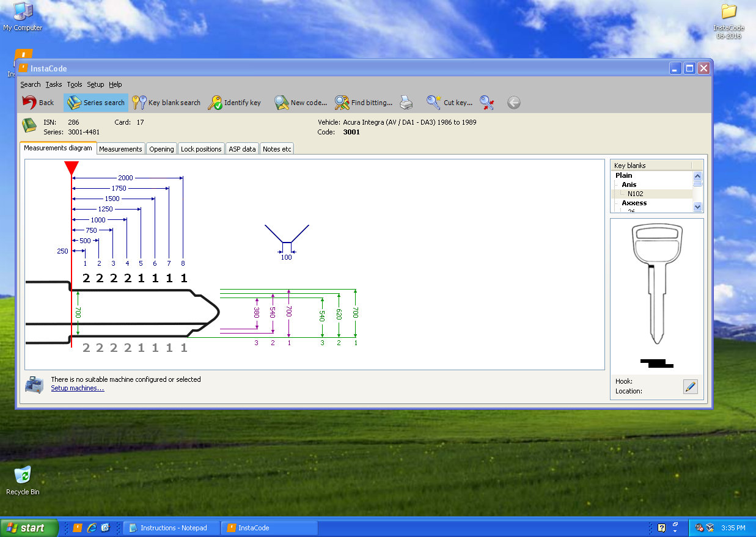Launch the Identify key tool
756x537 pixels.
(235, 103)
